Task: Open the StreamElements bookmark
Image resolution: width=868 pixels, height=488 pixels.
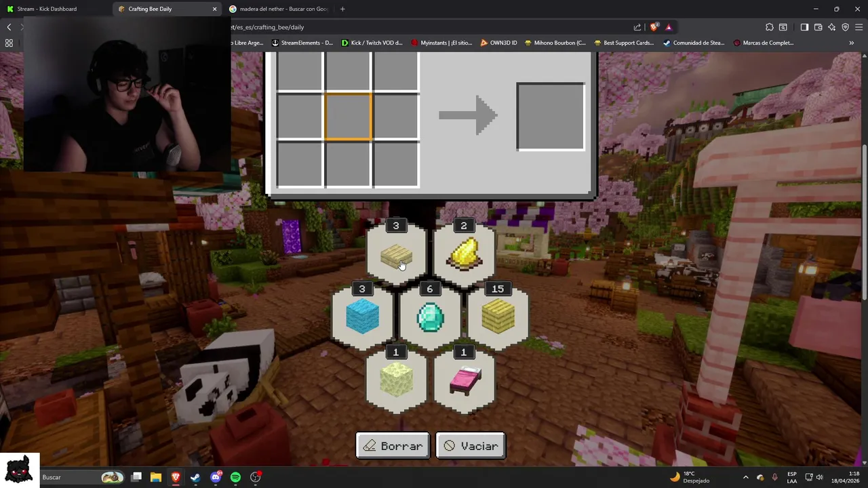Action: pos(302,43)
